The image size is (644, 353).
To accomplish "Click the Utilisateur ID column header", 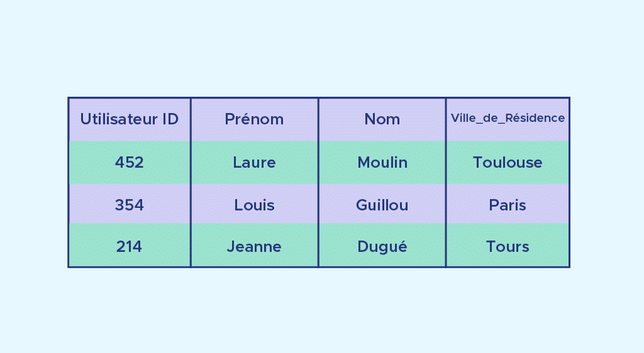I will coord(129,119).
